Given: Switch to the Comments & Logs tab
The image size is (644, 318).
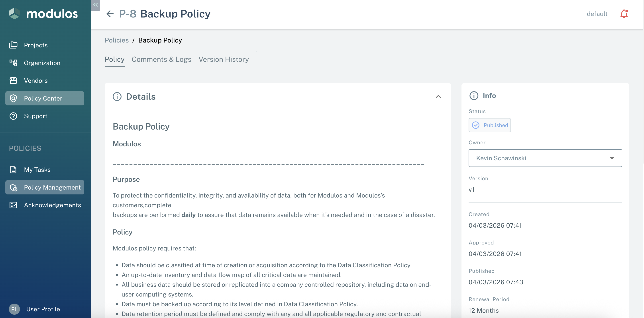Looking at the screenshot, I should click(x=161, y=59).
